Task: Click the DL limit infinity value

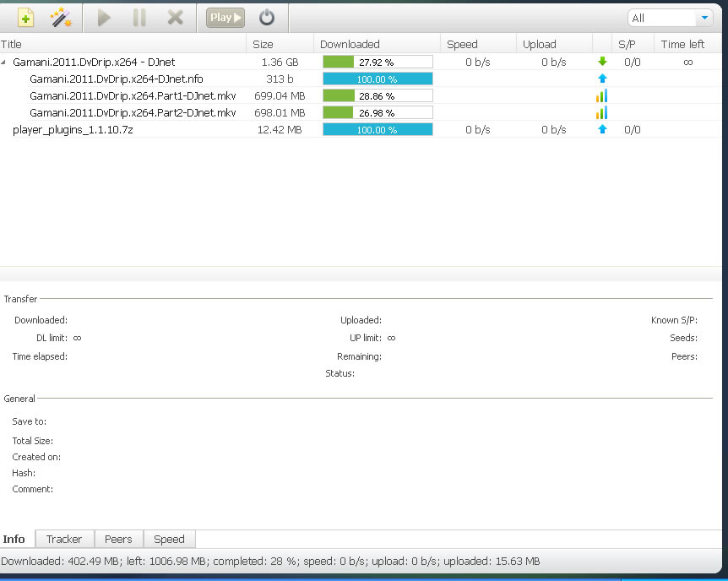Action: (77, 338)
